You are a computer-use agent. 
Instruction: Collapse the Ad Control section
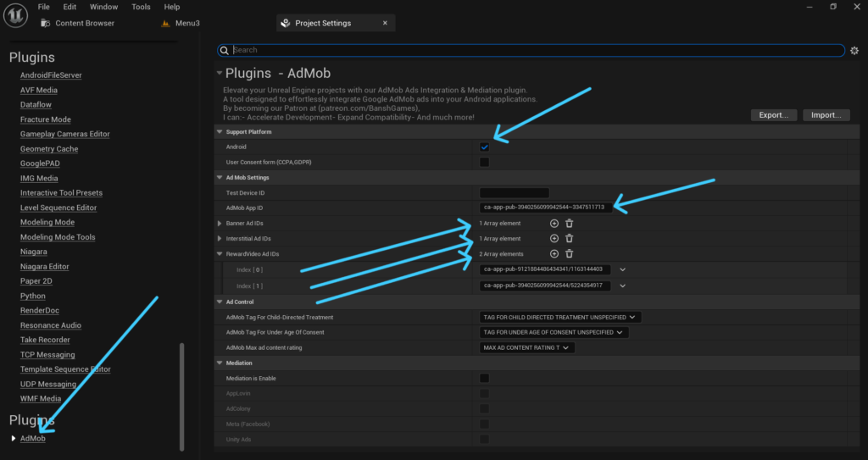[220, 302]
